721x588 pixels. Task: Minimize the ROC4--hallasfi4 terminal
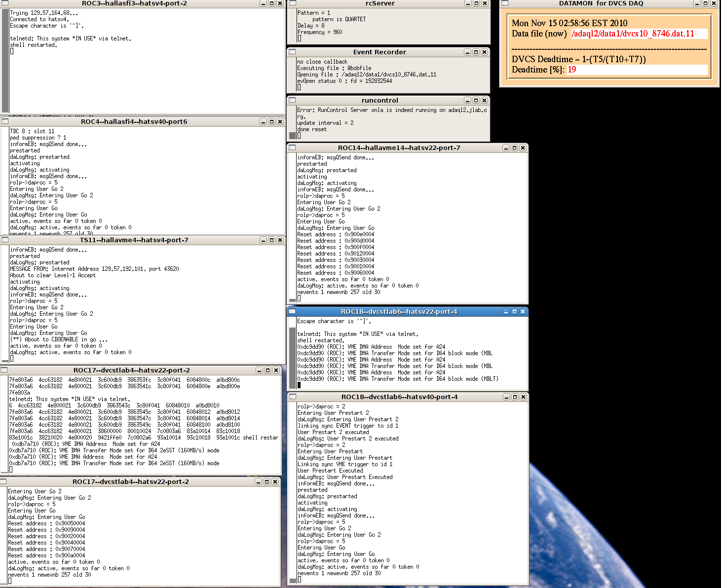(x=263, y=121)
